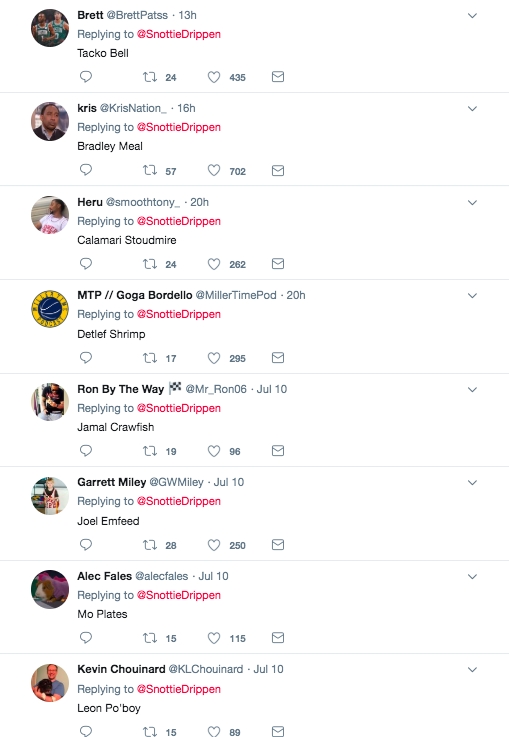This screenshot has height=737, width=509.
Task: Visit @MillerTimePod profile handle
Action: [236, 295]
